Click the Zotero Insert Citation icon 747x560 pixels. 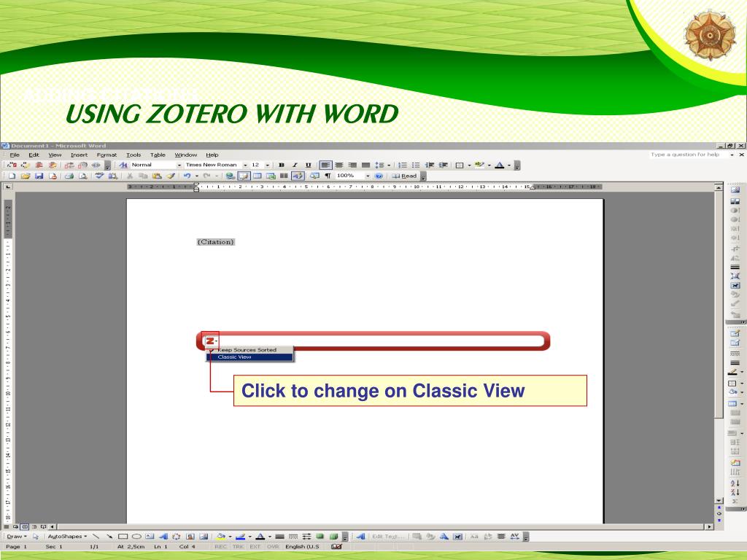pyautogui.click(x=12, y=166)
